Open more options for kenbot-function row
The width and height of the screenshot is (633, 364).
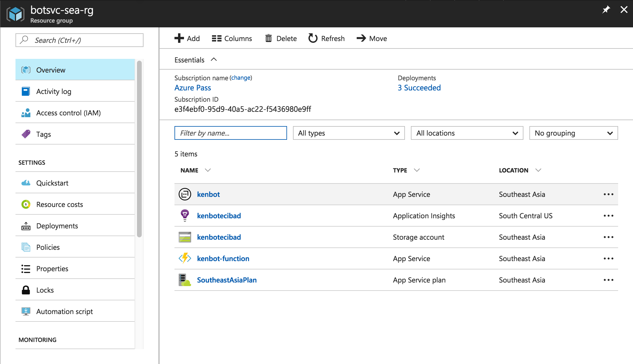tap(609, 258)
